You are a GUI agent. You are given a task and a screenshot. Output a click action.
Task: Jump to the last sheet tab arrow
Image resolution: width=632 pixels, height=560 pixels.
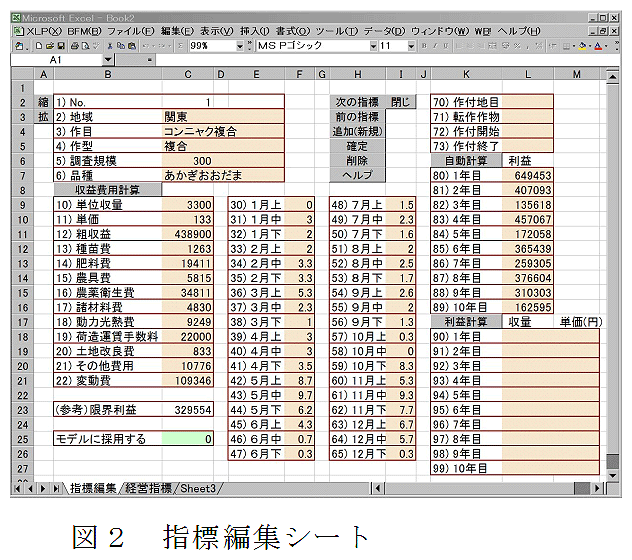tap(56, 487)
